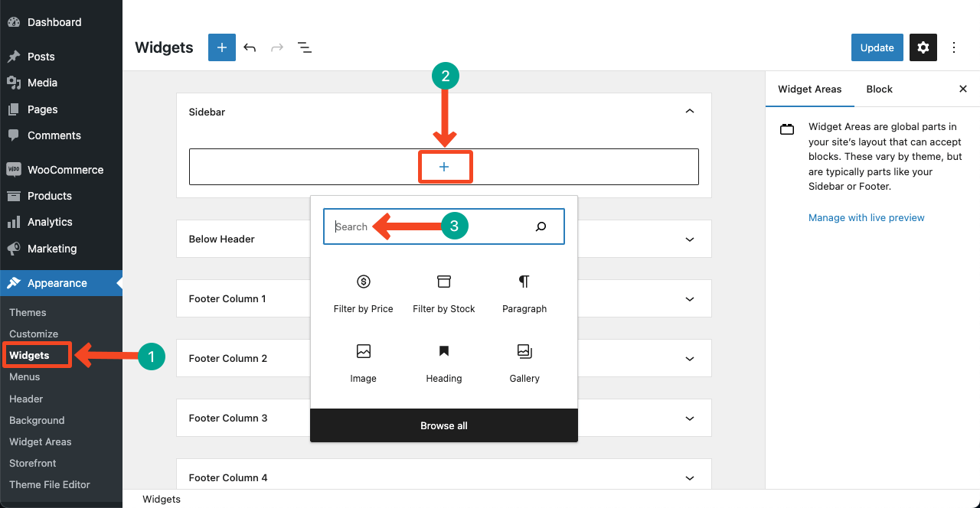Viewport: 980px width, 508px height.
Task: Expand the Footer Column 3 area
Action: 690,418
